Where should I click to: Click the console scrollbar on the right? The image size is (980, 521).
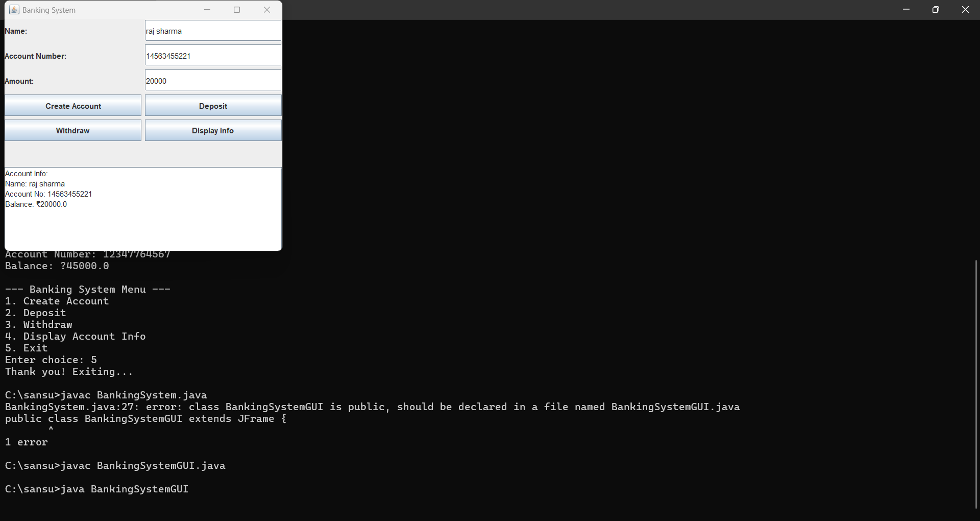(975, 383)
